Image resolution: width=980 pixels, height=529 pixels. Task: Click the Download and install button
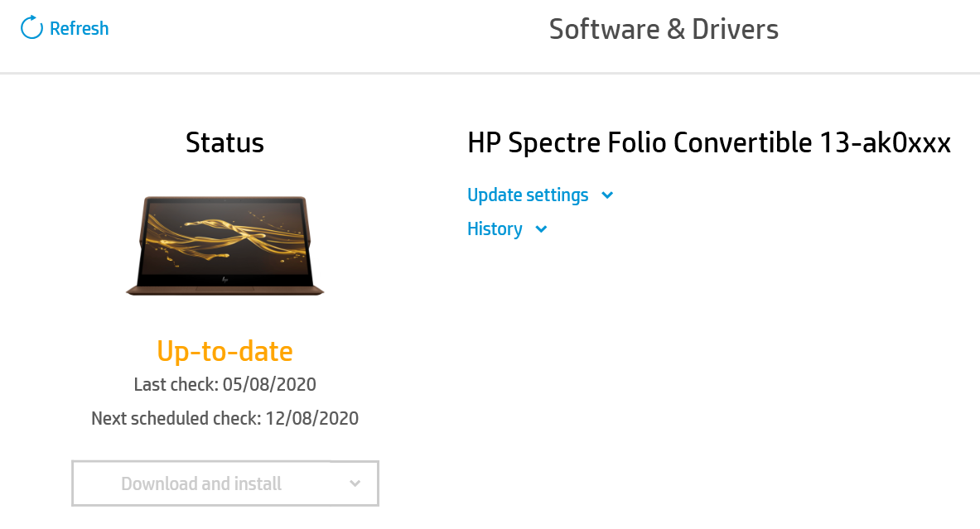[x=201, y=483]
